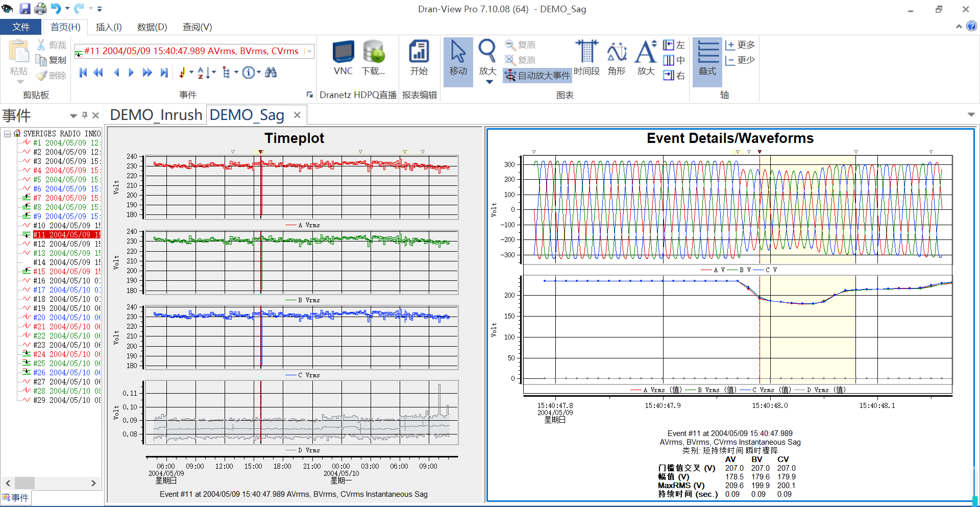Screen dimensions: 980x507
Task: Click the 下载 database download icon
Action: coord(373,57)
